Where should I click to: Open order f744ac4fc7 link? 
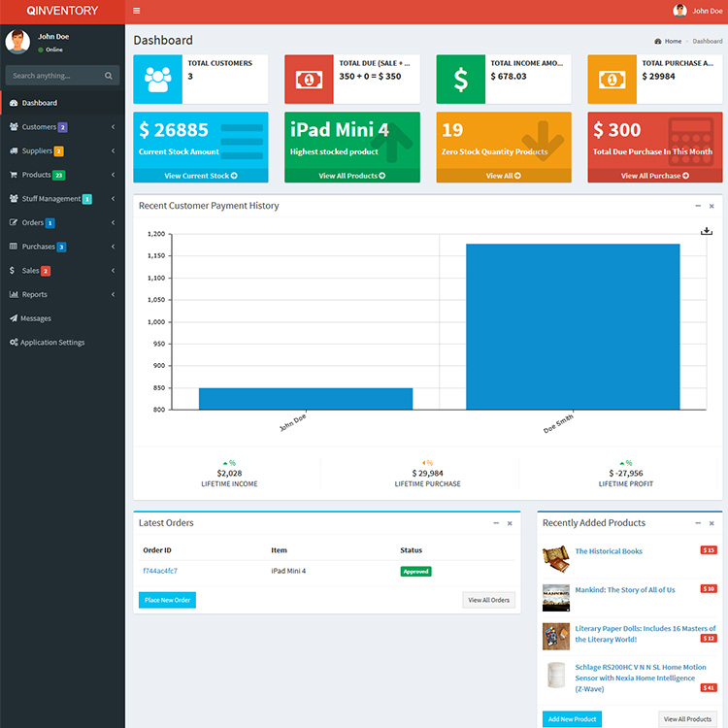pyautogui.click(x=160, y=571)
